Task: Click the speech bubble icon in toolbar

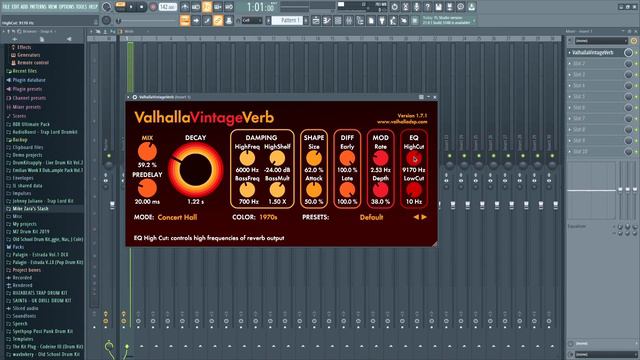Action: (x=460, y=7)
